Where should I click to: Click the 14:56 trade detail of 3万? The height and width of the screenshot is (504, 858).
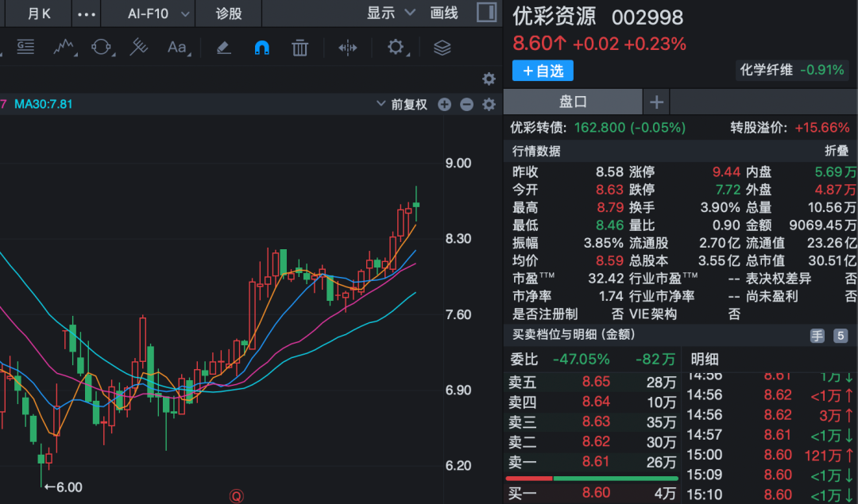tap(770, 415)
